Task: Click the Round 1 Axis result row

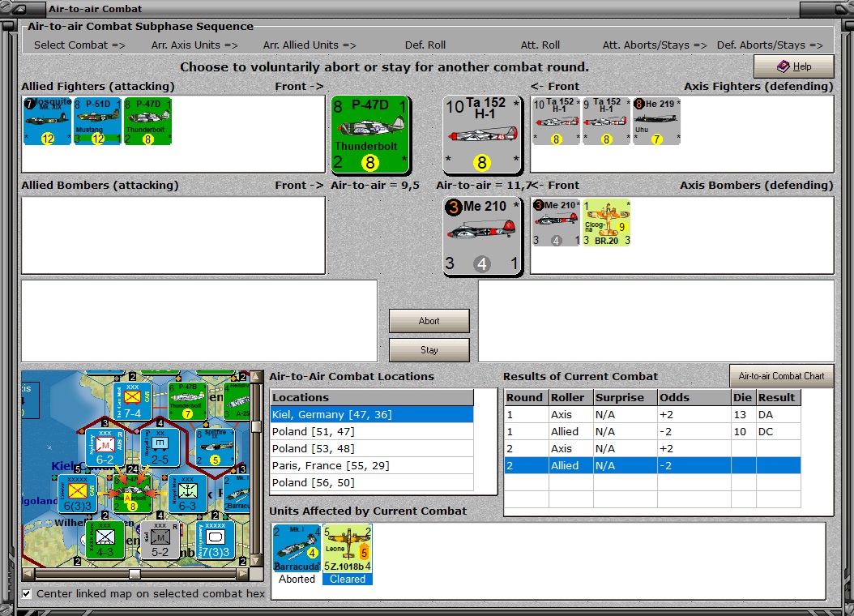Action: (652, 414)
